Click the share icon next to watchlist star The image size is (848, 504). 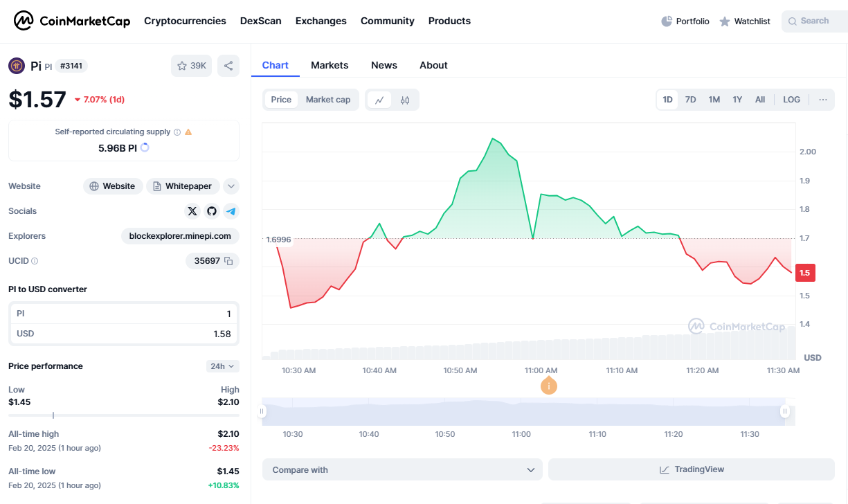[228, 65]
